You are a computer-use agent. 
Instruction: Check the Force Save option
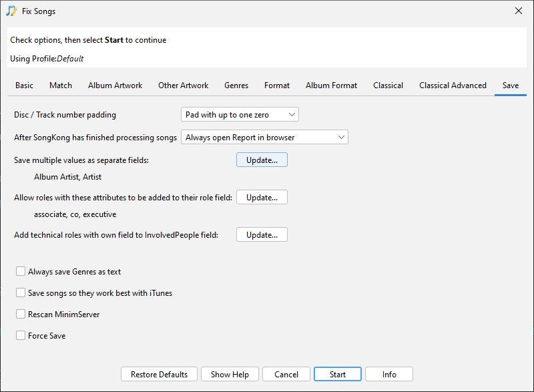(x=21, y=336)
